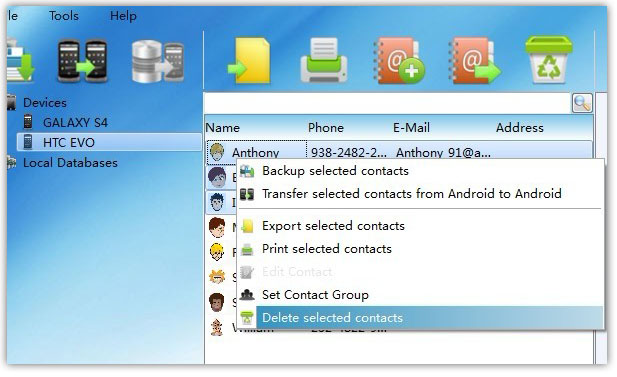Click the yellow export contacts icon
Image resolution: width=617 pixels, height=377 pixels.
click(249, 60)
